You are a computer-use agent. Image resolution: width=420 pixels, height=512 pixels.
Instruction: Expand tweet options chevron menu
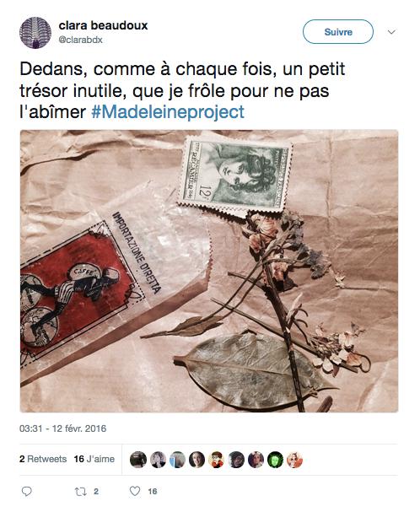tap(391, 32)
